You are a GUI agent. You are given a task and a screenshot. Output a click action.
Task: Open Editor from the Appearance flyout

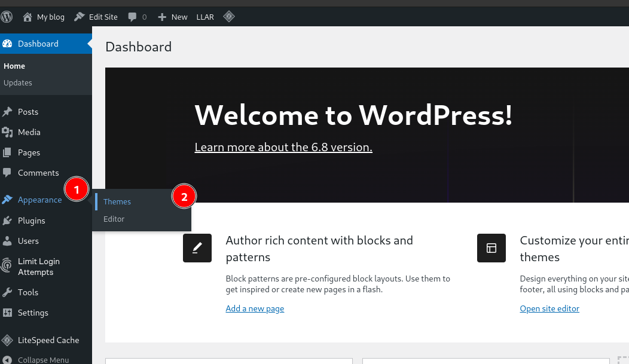[x=114, y=219]
